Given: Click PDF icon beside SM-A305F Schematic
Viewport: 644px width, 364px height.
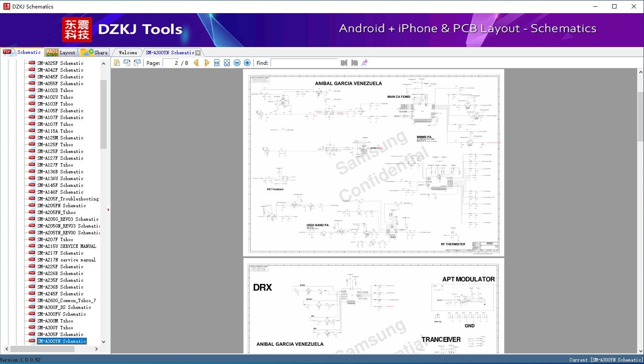Looking at the screenshot, I should (x=32, y=334).
